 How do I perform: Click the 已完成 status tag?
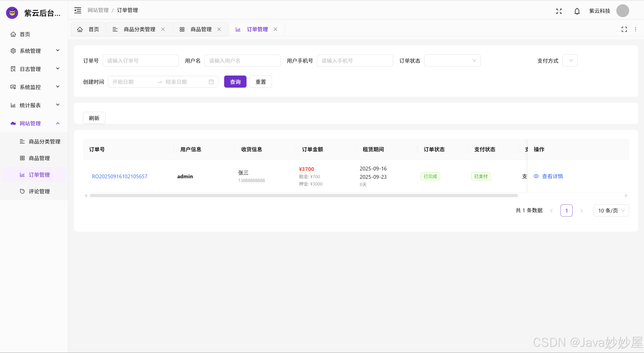430,176
